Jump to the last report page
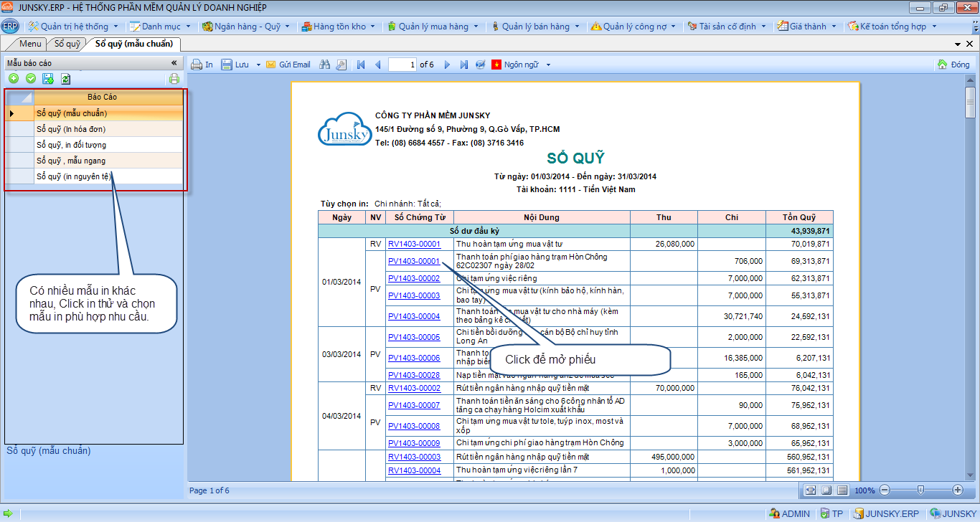 (x=463, y=65)
